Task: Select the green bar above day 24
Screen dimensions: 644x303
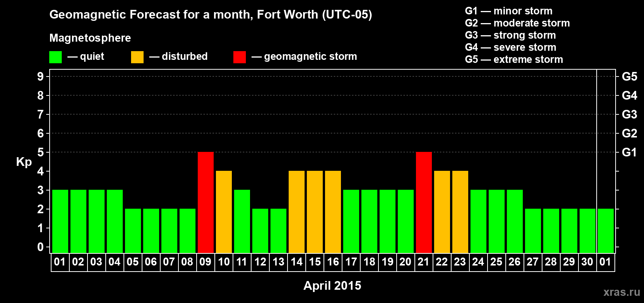Action: [478, 222]
